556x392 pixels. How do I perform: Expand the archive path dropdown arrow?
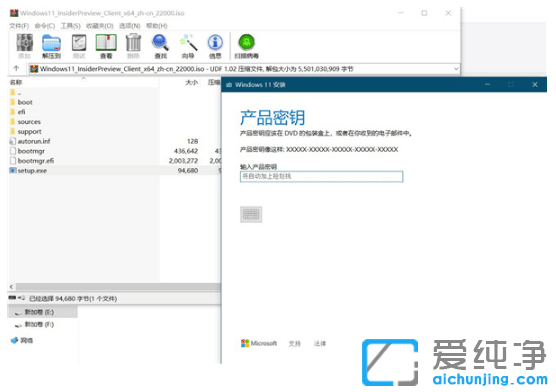coord(456,69)
